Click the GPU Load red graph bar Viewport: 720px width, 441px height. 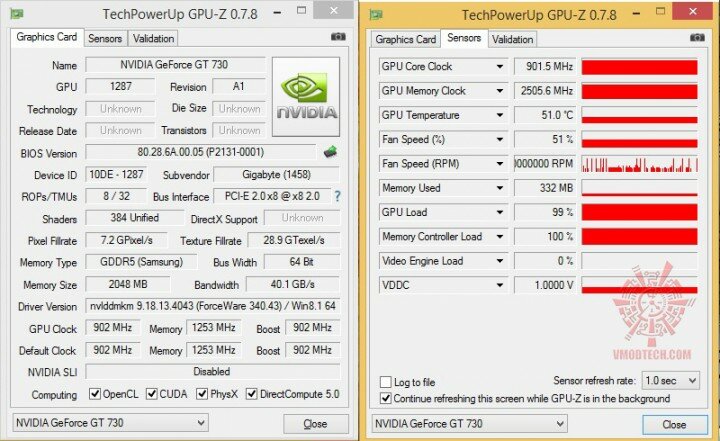coord(639,212)
